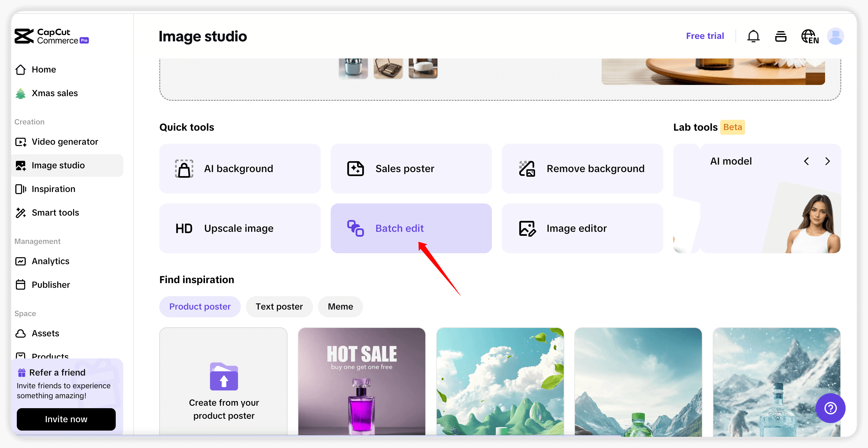Viewport: 868px width, 448px height.
Task: Click the Xmas tree icon
Action: point(21,93)
